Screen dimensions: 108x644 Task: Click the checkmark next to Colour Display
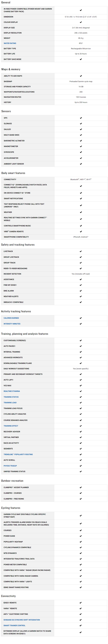click(81, 22)
